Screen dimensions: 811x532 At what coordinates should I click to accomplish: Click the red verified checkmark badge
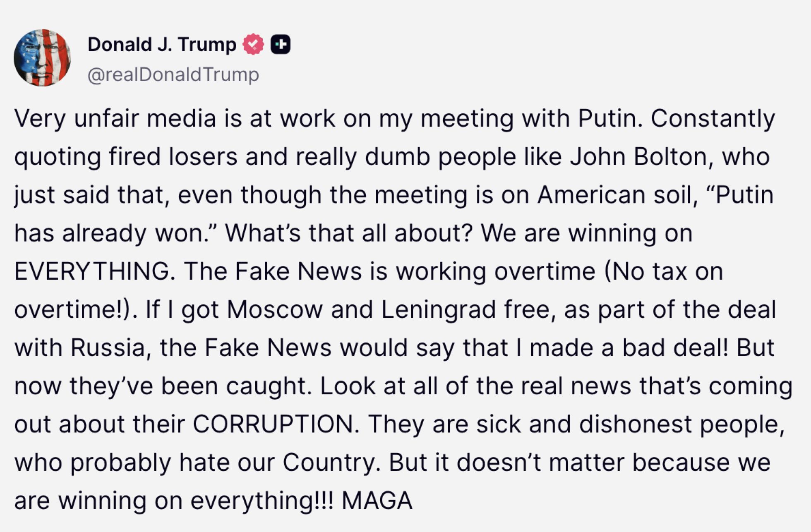tap(253, 44)
